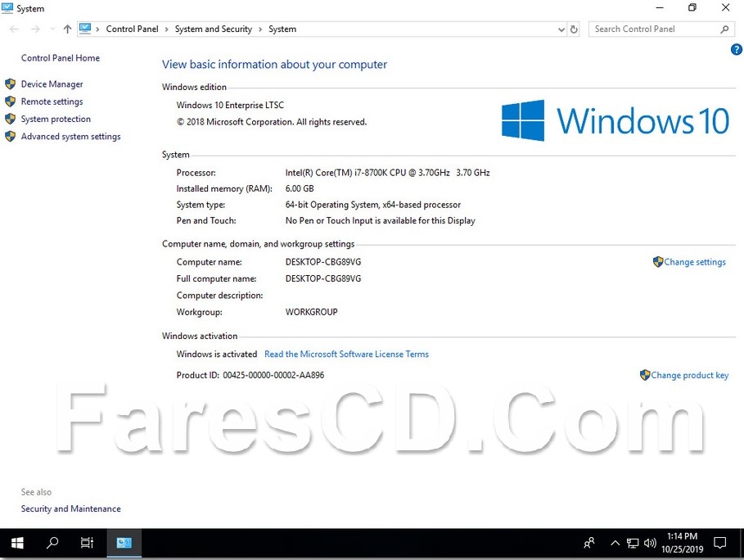744x560 pixels.
Task: Click the processor value Intel Core i7-8700K
Action: pos(388,173)
